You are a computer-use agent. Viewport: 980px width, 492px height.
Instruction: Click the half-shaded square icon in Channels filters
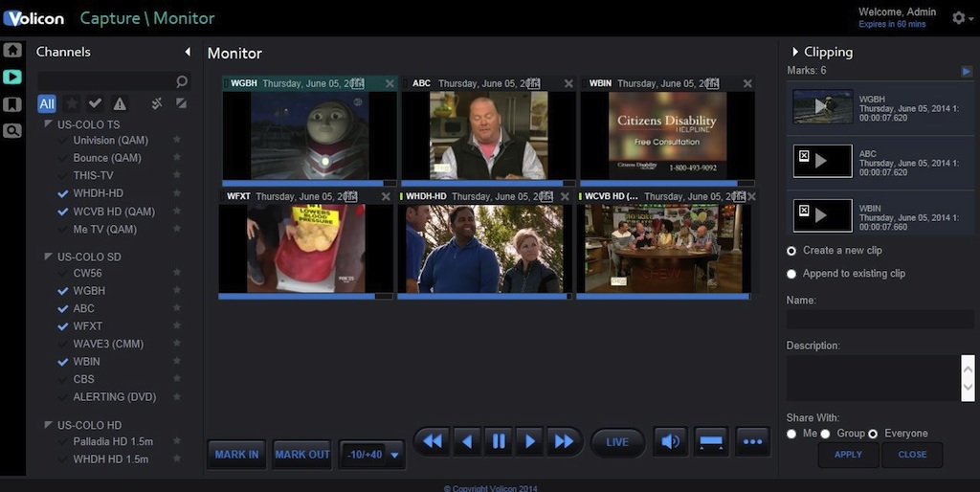pos(181,103)
